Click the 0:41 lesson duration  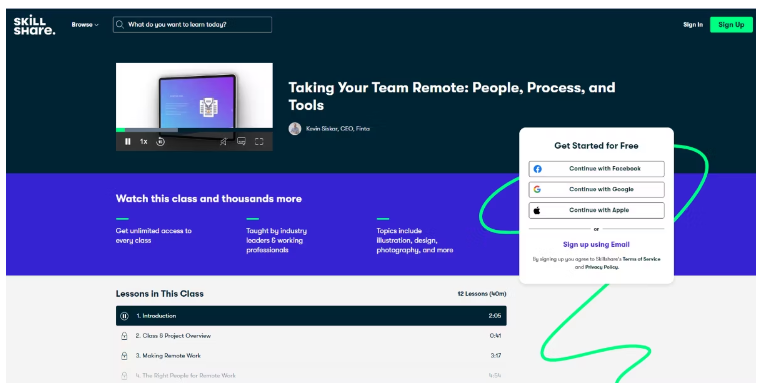[495, 336]
